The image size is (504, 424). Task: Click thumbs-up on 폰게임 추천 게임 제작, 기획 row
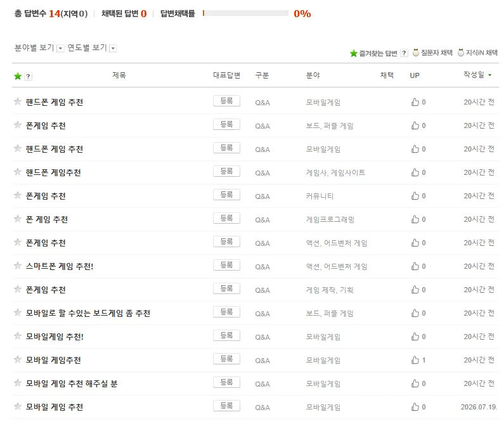click(x=415, y=290)
